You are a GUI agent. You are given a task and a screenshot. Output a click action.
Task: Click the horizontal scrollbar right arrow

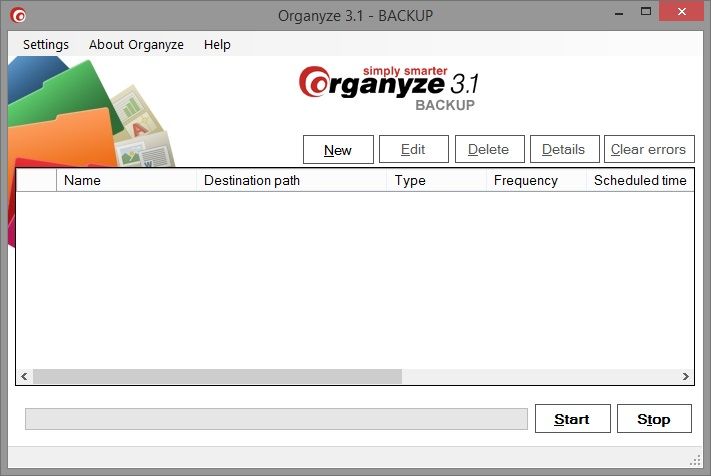click(686, 376)
